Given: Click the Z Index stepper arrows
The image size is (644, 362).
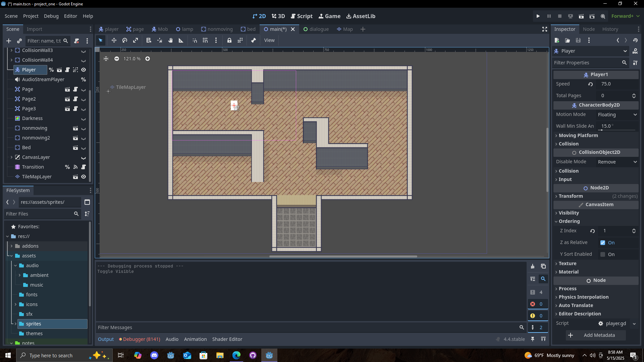Looking at the screenshot, I should tap(634, 231).
